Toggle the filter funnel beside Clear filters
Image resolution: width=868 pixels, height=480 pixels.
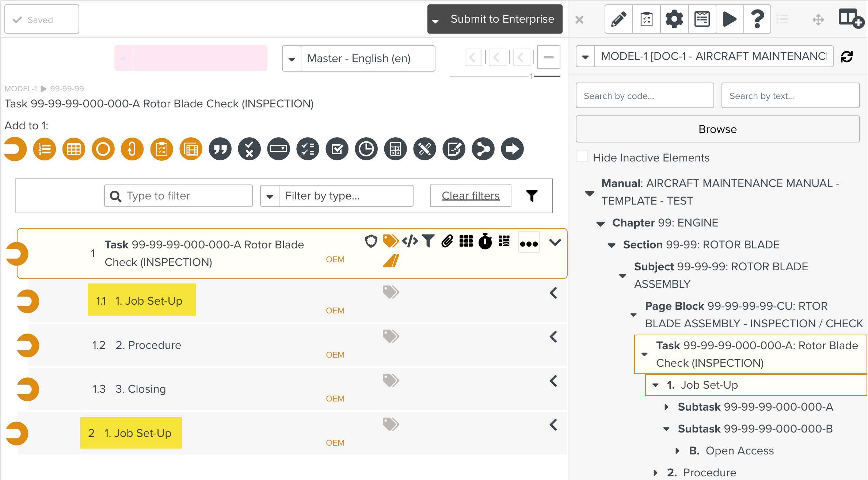click(x=532, y=196)
